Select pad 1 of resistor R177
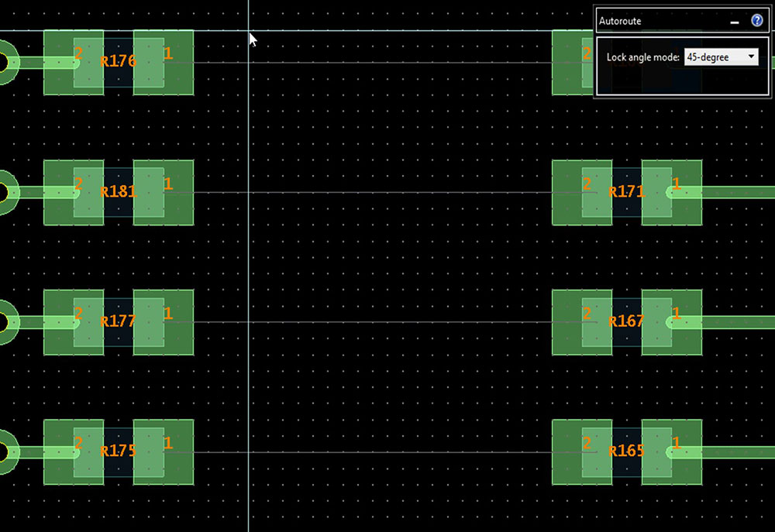775x532 pixels. (x=164, y=322)
